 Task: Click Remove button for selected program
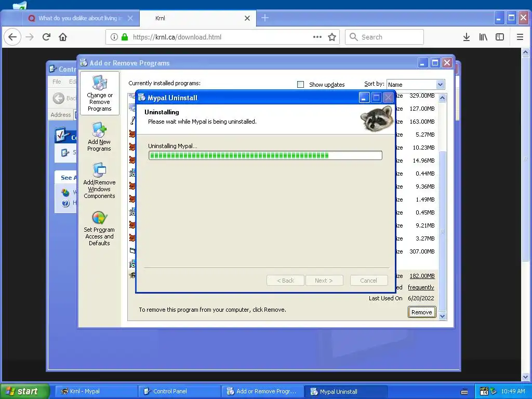pos(422,312)
